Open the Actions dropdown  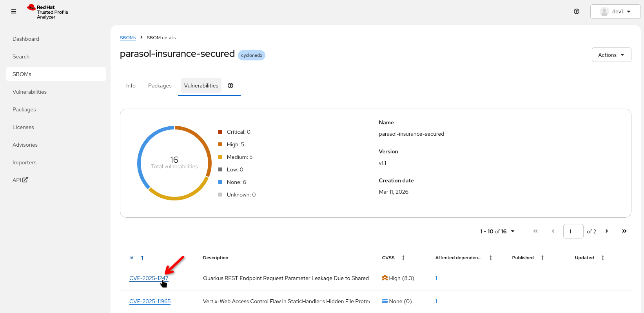click(611, 55)
